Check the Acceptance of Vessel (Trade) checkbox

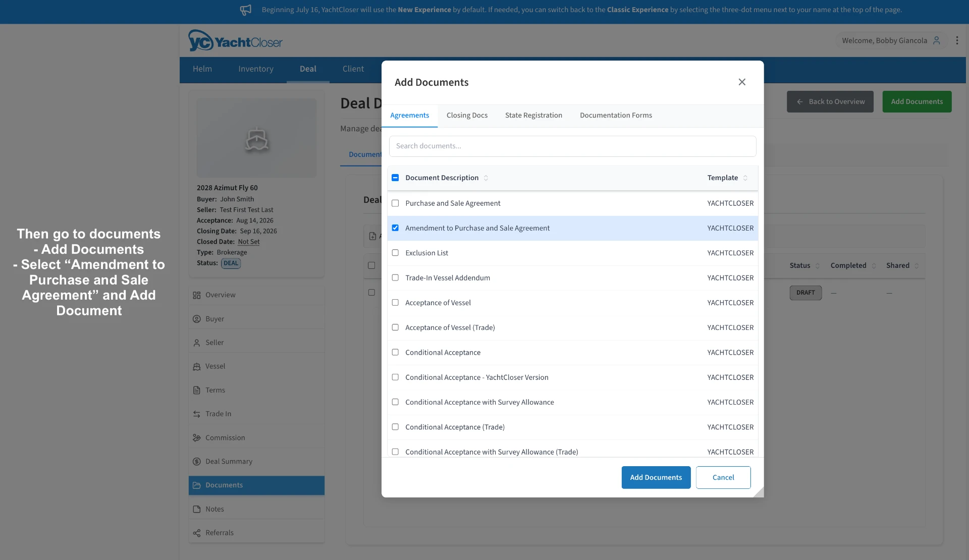pos(395,327)
